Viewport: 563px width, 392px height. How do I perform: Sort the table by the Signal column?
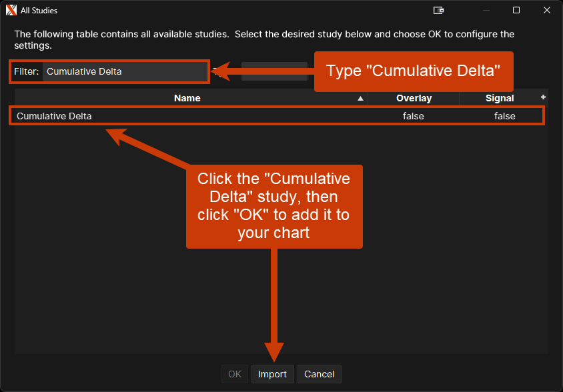(x=500, y=98)
